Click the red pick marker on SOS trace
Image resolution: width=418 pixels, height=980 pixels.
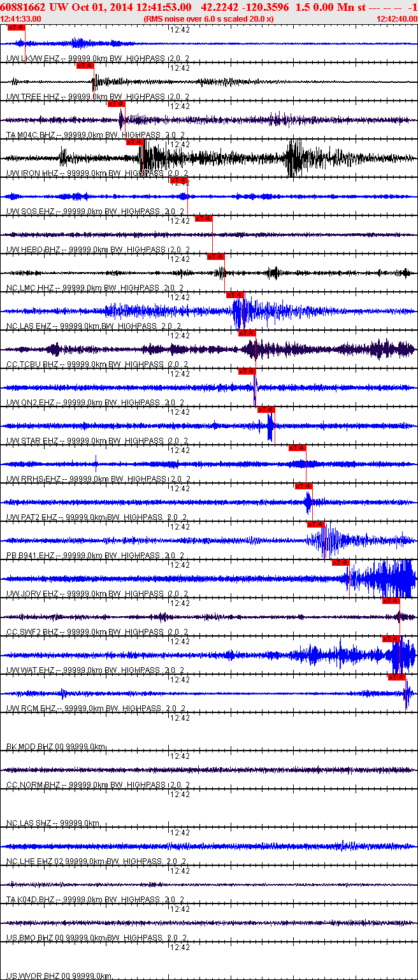pos(179,180)
